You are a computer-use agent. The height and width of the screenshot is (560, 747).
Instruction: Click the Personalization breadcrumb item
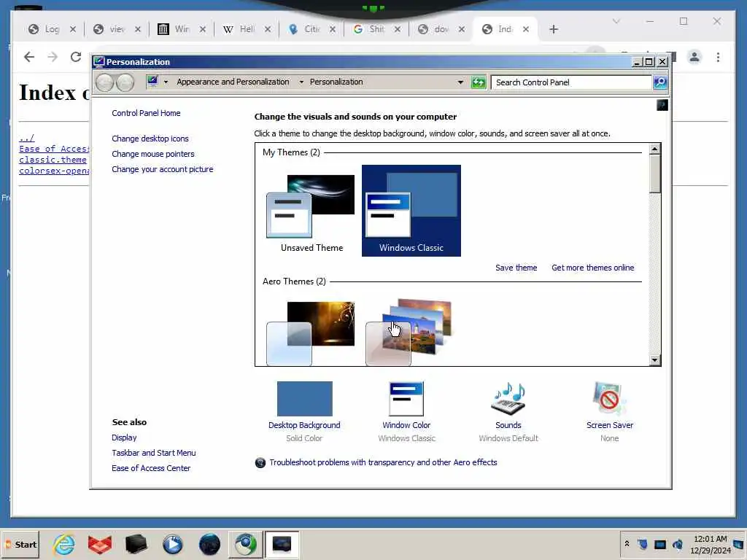(x=336, y=82)
